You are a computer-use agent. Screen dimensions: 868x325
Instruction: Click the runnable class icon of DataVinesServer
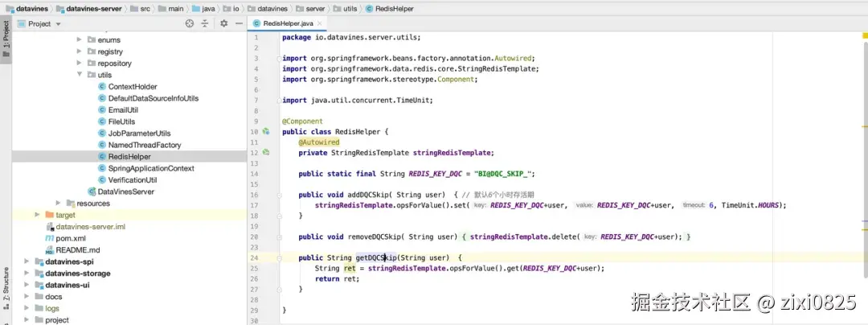coord(92,191)
